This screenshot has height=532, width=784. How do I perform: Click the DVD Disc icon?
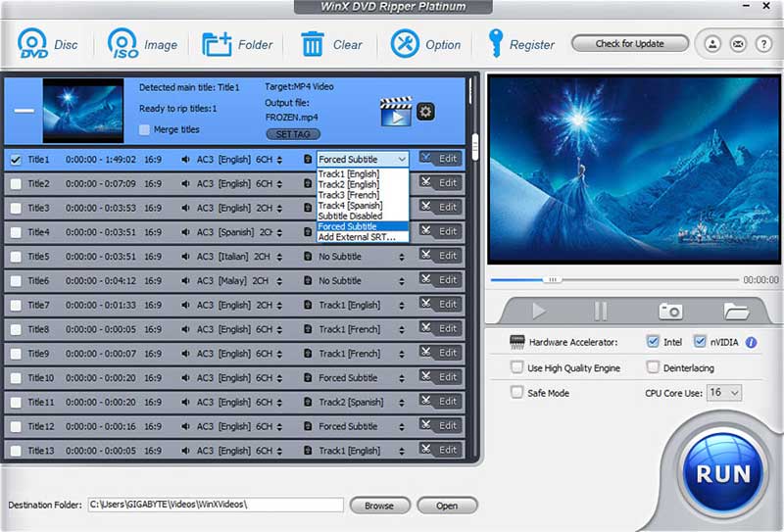tap(32, 44)
